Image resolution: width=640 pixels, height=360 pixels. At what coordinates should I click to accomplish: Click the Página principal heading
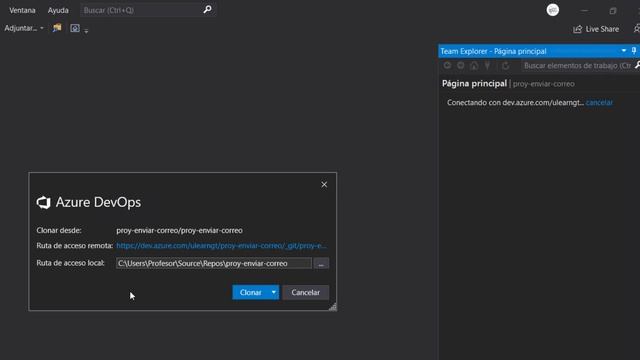474,84
